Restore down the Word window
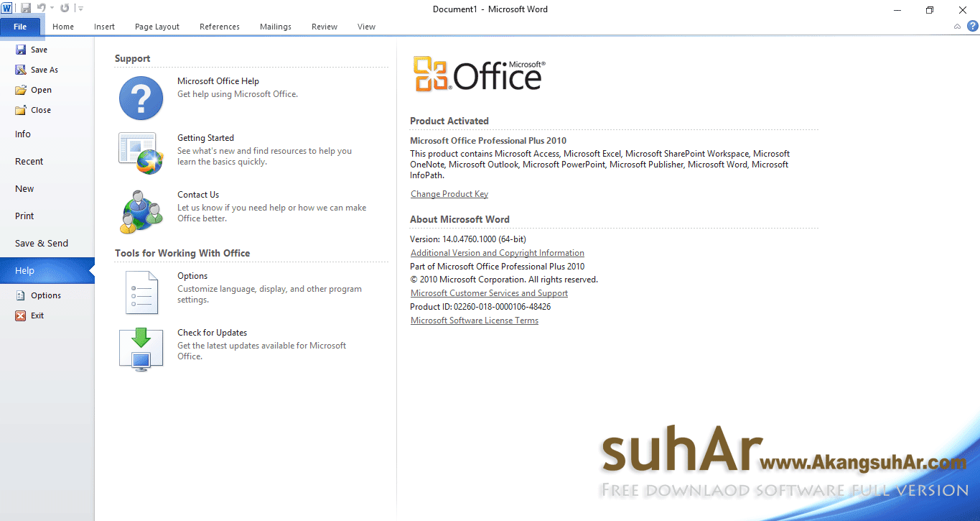Image resolution: width=980 pixels, height=521 pixels. click(930, 9)
